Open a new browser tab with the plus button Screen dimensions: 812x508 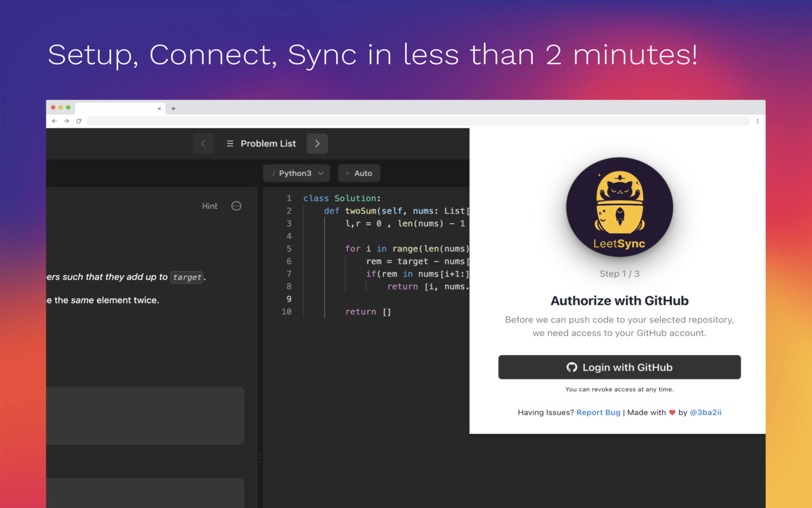click(x=173, y=108)
